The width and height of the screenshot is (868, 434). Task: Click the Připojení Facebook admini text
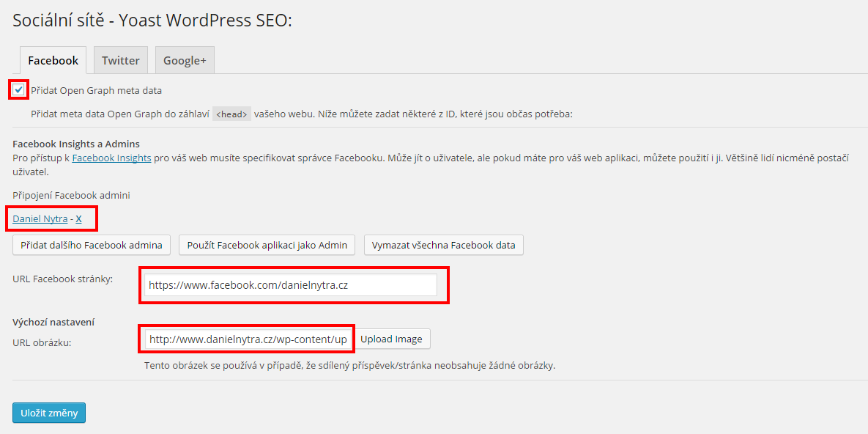[71, 195]
